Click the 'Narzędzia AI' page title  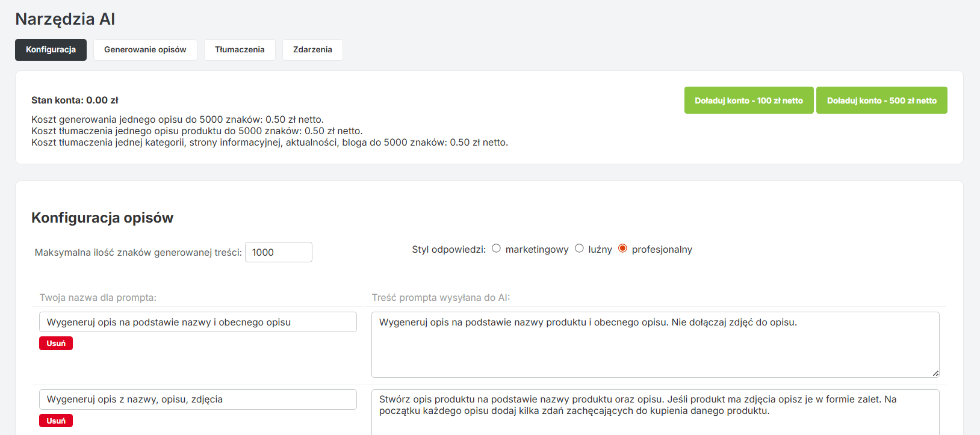pos(65,19)
